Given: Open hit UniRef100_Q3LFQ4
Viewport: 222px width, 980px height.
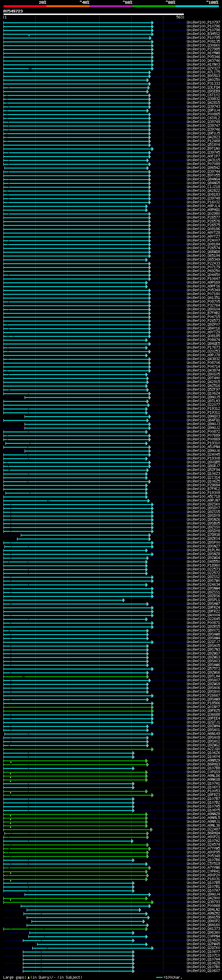Looking at the screenshot, I should point(203,88).
